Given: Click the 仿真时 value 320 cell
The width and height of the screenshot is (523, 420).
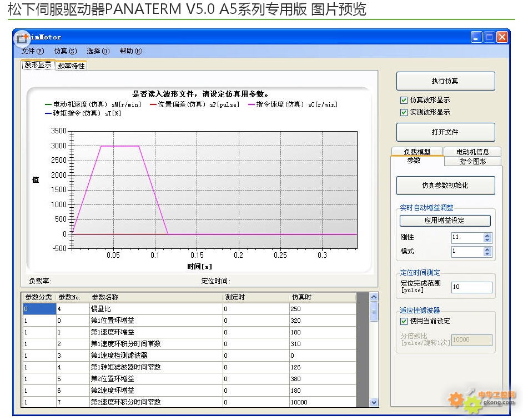Looking at the screenshot, I should click(323, 321).
